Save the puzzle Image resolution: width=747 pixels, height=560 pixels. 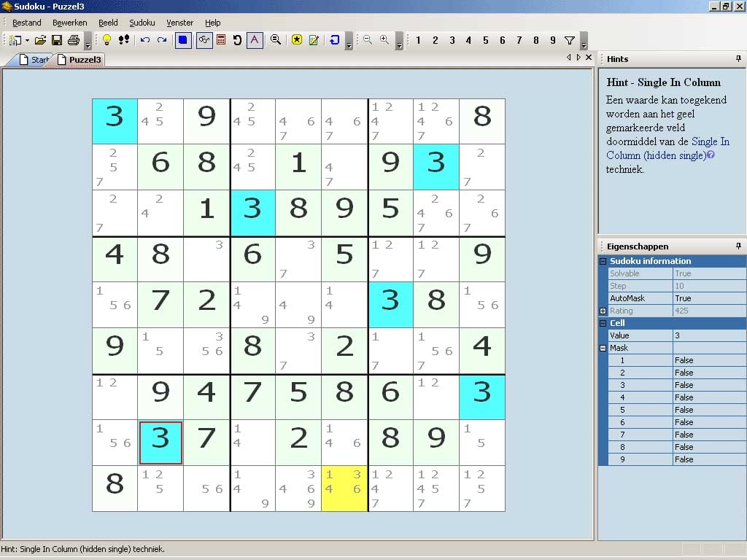tap(57, 40)
